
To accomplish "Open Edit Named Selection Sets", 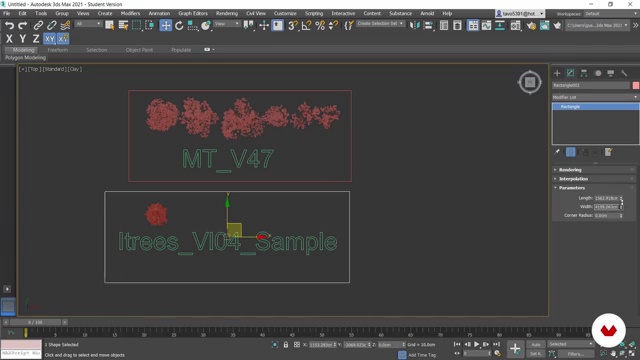I will click(x=349, y=25).
